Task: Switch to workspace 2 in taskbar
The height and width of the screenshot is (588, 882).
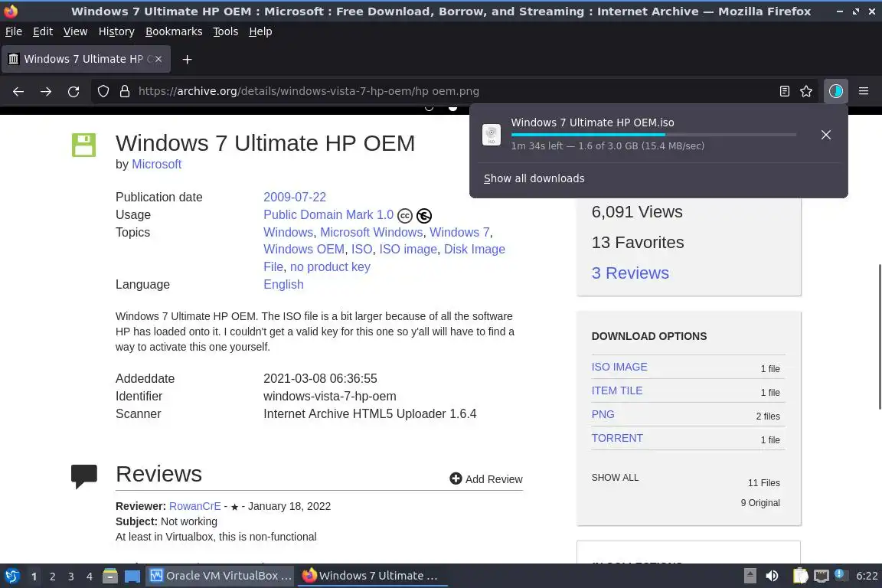Action: click(52, 577)
